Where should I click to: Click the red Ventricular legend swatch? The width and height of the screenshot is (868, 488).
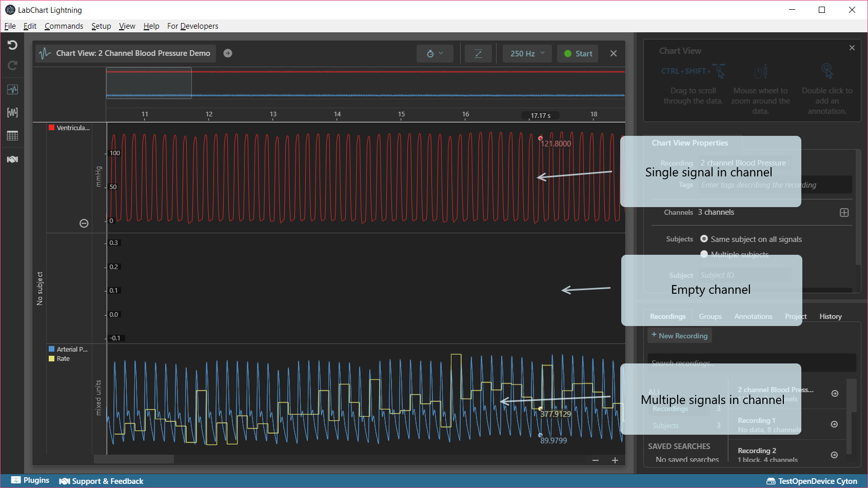(x=50, y=127)
